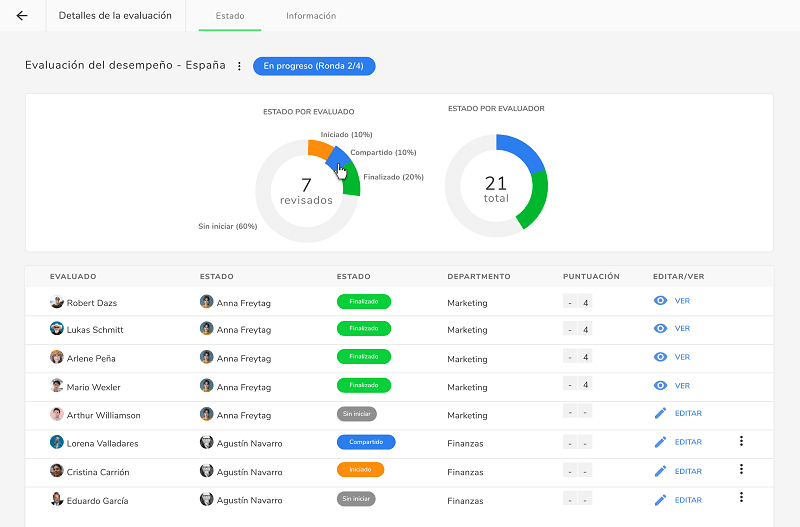Click Arthur Williamson avatar
800x527 pixels.
coord(57,414)
